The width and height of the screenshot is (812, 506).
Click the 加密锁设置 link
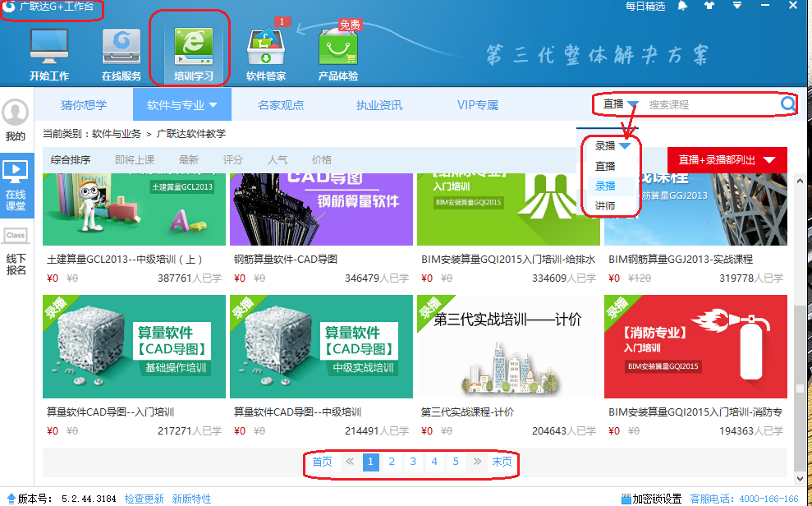pyautogui.click(x=657, y=499)
